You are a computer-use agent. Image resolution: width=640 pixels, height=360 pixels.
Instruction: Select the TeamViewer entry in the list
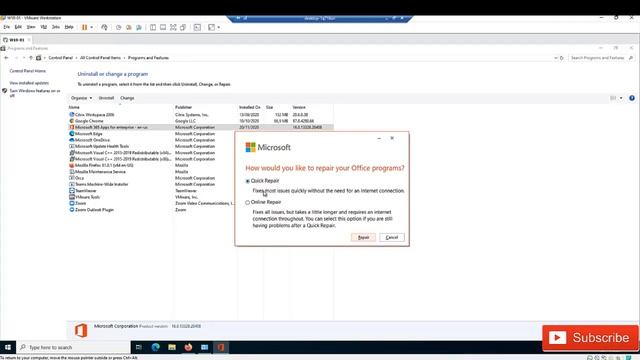pyautogui.click(x=151, y=191)
